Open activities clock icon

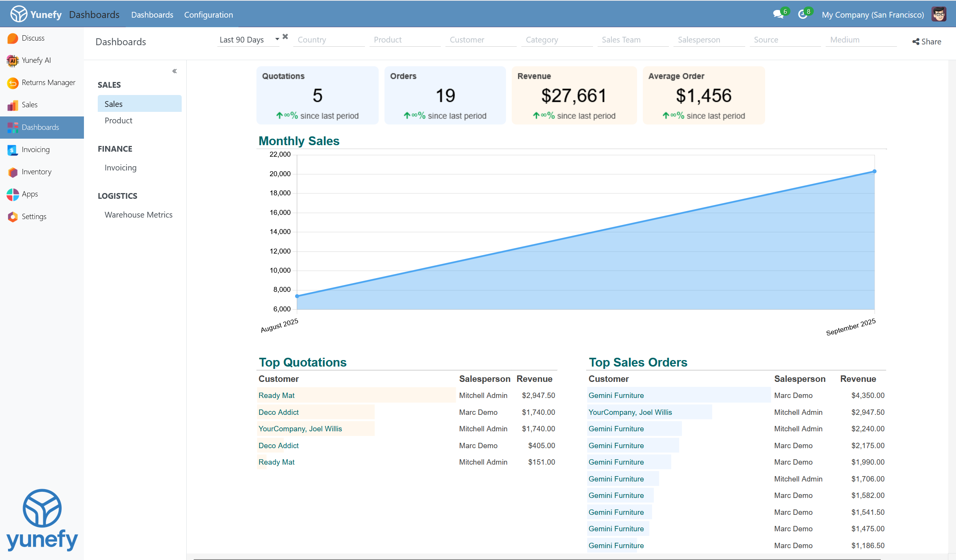802,15
